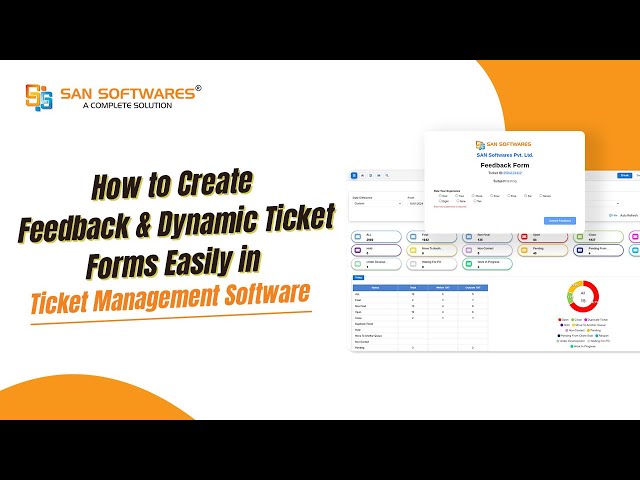Toggle the Pending From Client Side legend item

pyautogui.click(x=575, y=336)
